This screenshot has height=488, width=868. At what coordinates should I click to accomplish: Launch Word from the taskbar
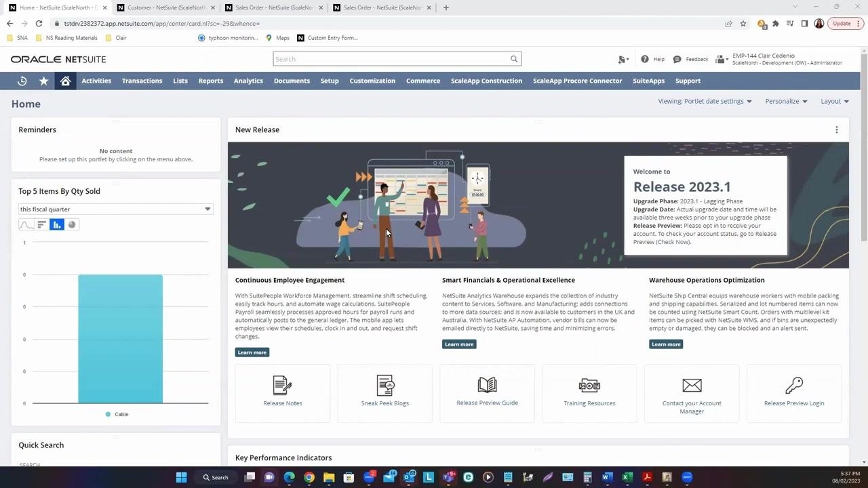pyautogui.click(x=607, y=477)
